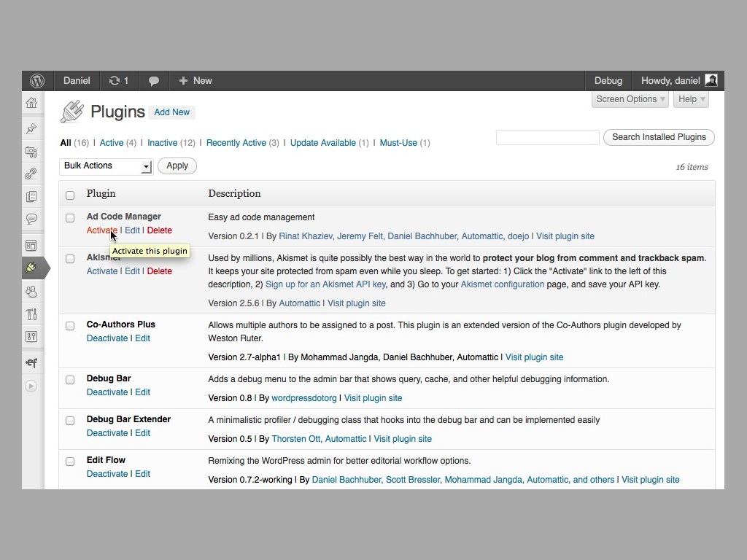Open the Debug menu in admin bar
This screenshot has height=560, width=747.
pos(608,81)
